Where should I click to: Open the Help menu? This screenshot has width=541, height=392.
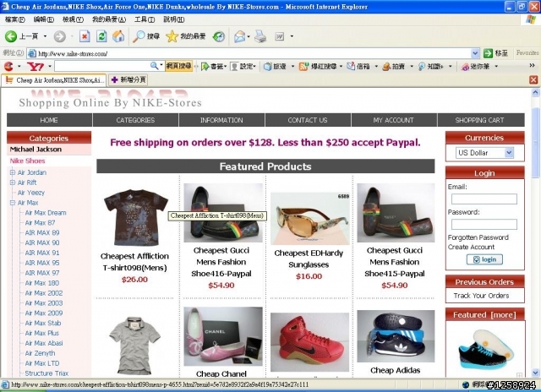pyautogui.click(x=174, y=19)
